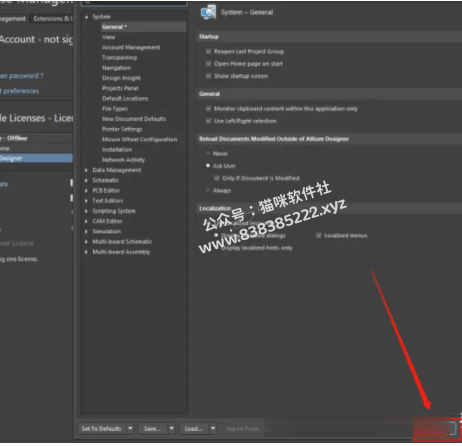Toggle Reopen Last Project Group checkbox
Viewport: 462px width, 446px height.
(x=209, y=51)
